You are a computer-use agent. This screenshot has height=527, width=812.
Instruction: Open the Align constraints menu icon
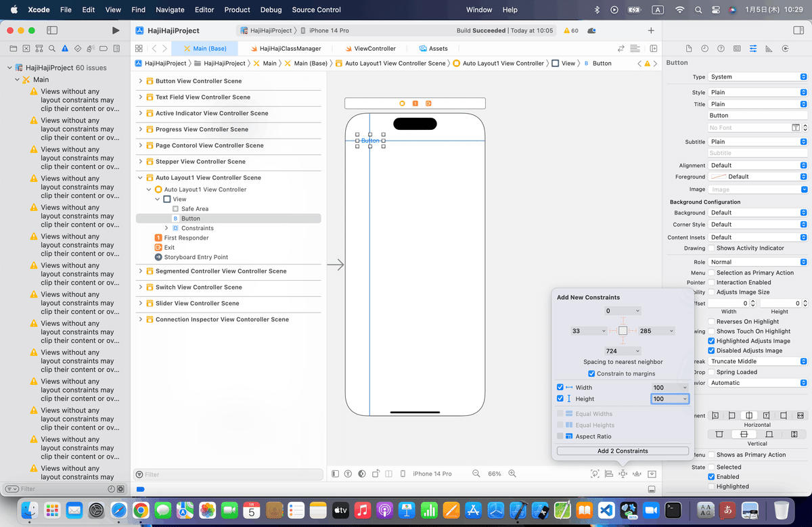609,474
